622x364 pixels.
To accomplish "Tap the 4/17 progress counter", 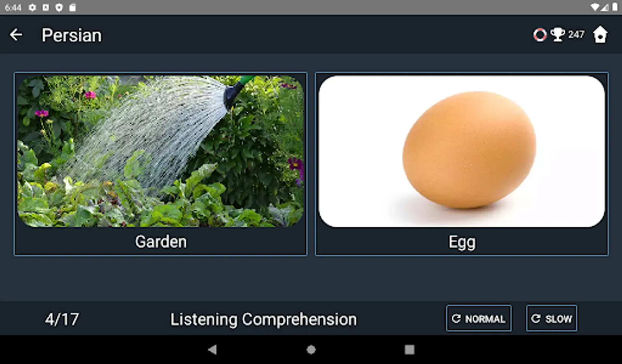I will coord(62,320).
